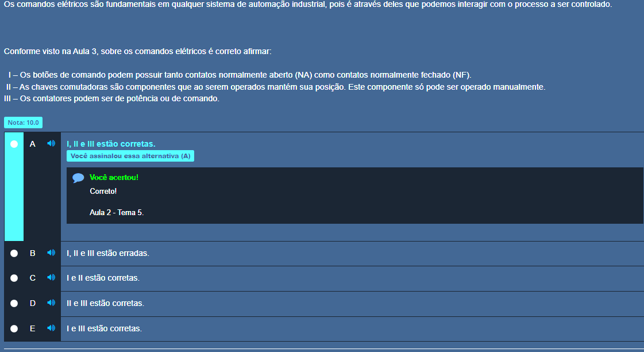644x352 pixels.
Task: Pick the radio button of option D
Action: [x=14, y=303]
